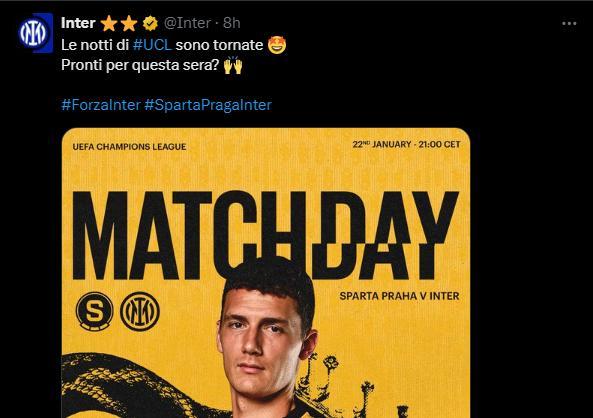
Task: Open the #UCL hashtag link
Action: click(152, 45)
